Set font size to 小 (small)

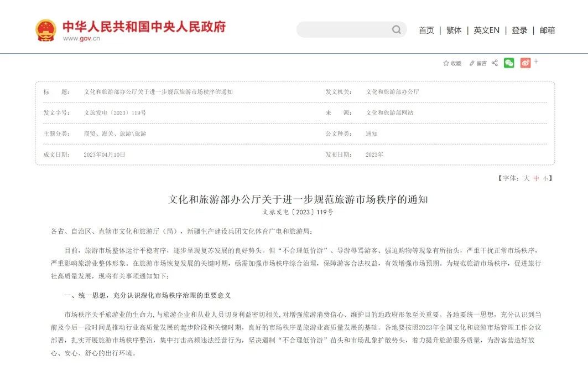(545, 178)
